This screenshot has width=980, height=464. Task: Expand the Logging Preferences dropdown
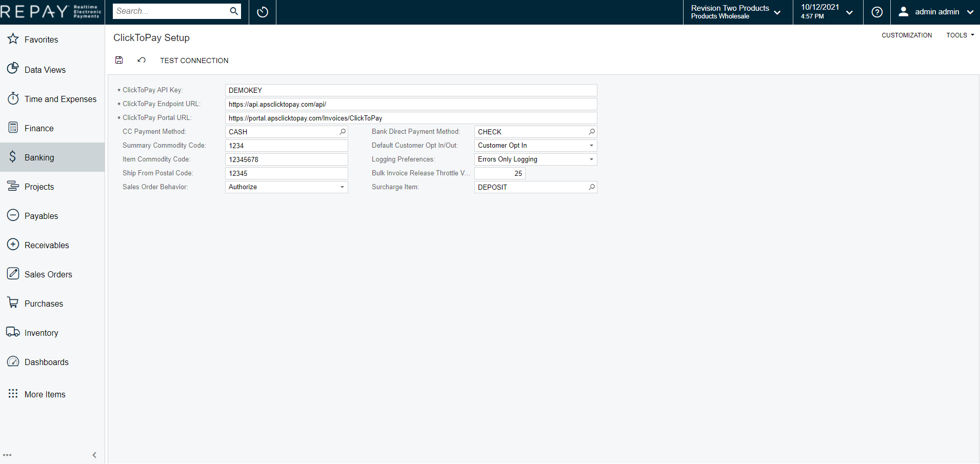(x=591, y=159)
